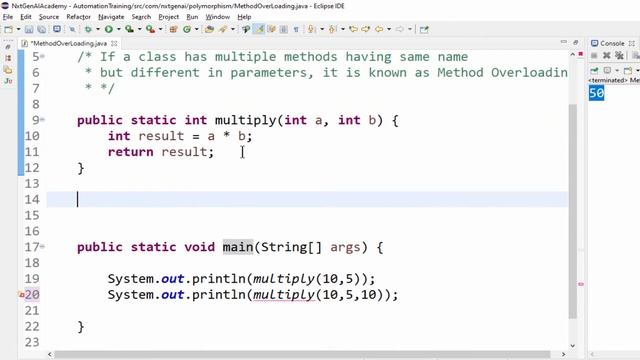This screenshot has height=360, width=640.
Task: Click error mark in overview ruler
Action: [581, 284]
